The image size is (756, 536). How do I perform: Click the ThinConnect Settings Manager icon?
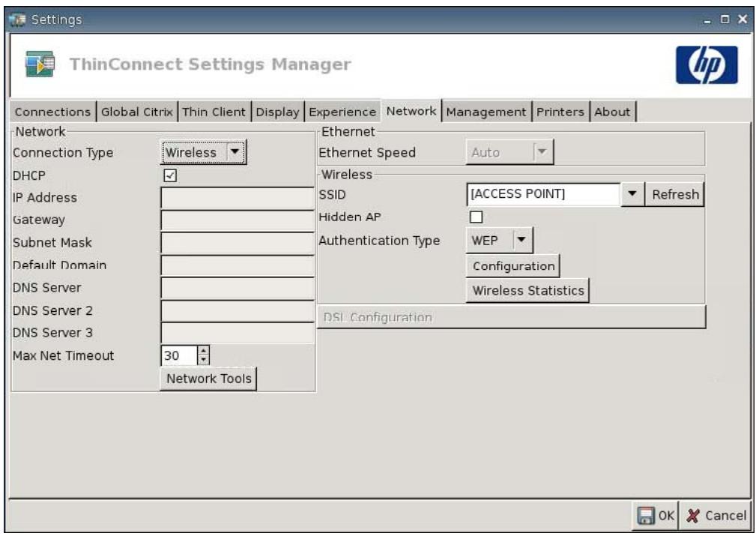40,64
